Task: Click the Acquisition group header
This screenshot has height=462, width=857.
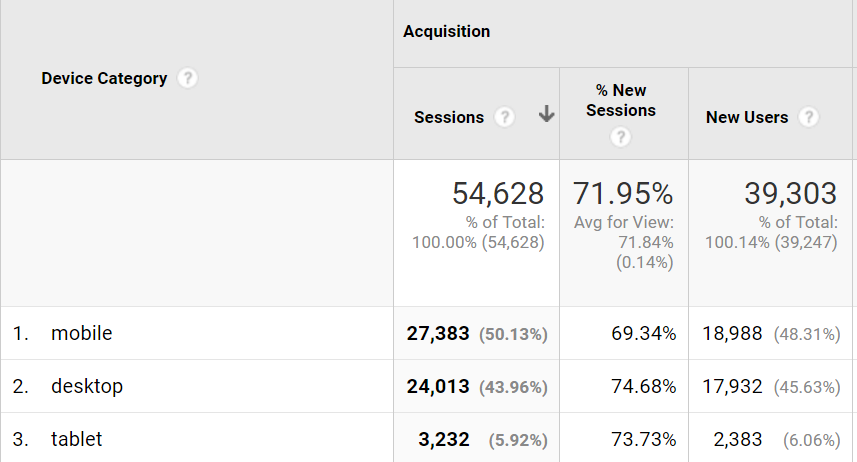Action: coord(447,31)
